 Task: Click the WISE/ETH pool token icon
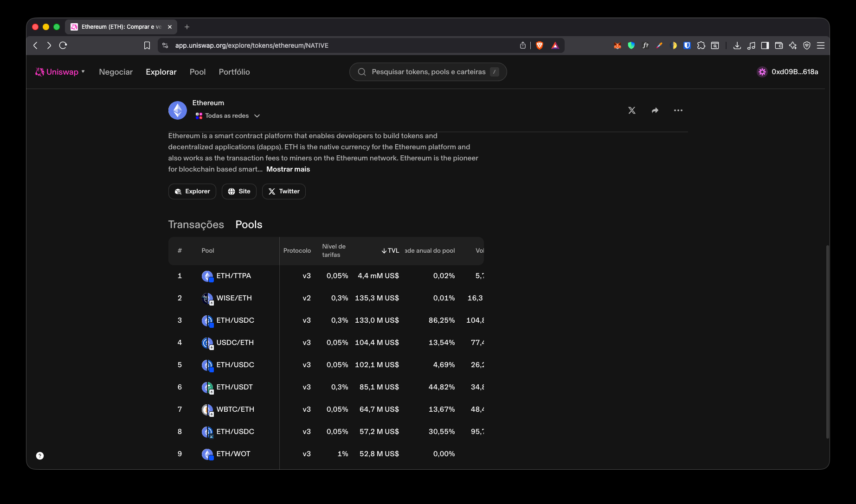point(207,299)
